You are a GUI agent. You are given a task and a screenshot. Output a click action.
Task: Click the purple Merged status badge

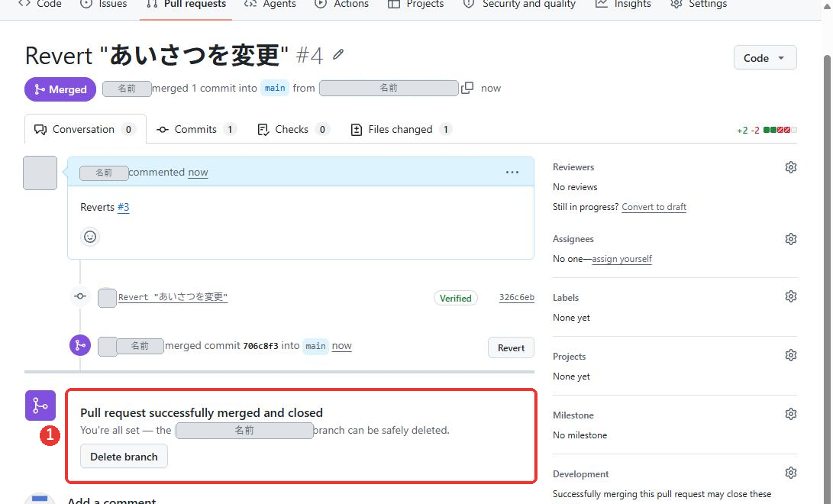tap(60, 89)
